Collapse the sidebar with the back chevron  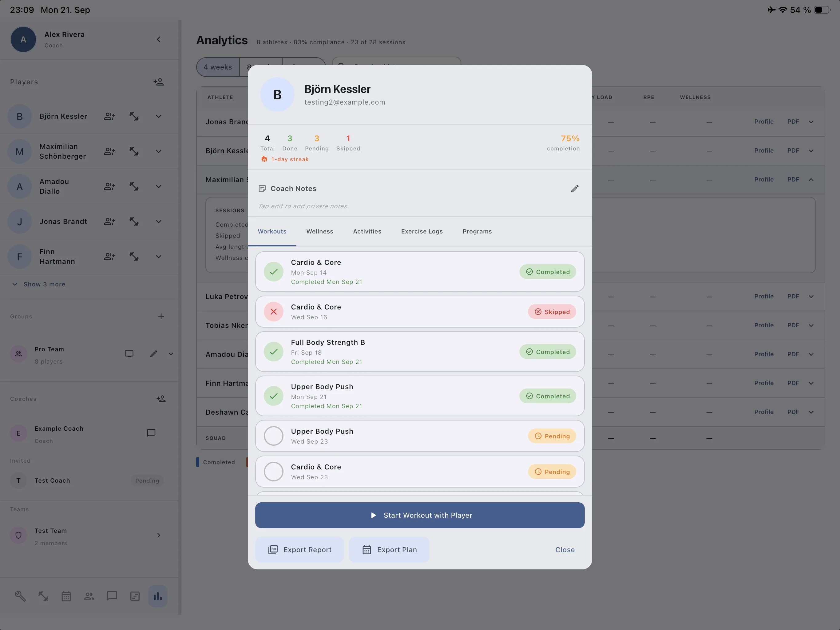tap(158, 39)
